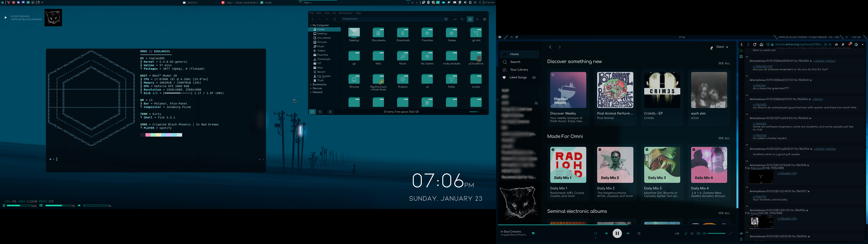Go up to parent directory

pyautogui.click(x=326, y=19)
